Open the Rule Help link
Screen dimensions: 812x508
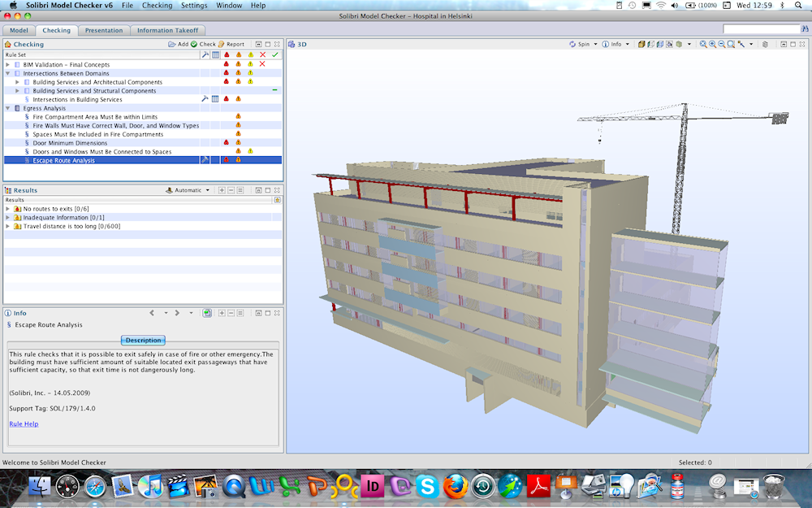coord(24,423)
